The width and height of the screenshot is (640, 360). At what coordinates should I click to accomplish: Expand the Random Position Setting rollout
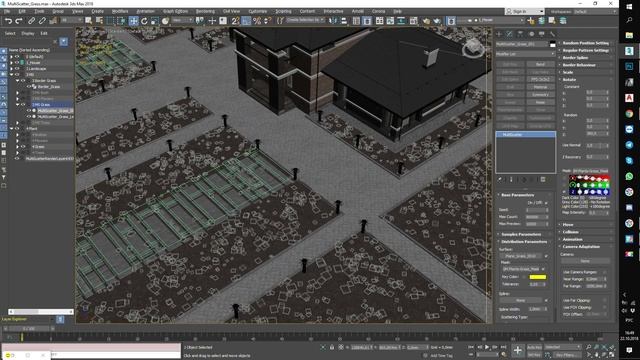click(x=585, y=43)
